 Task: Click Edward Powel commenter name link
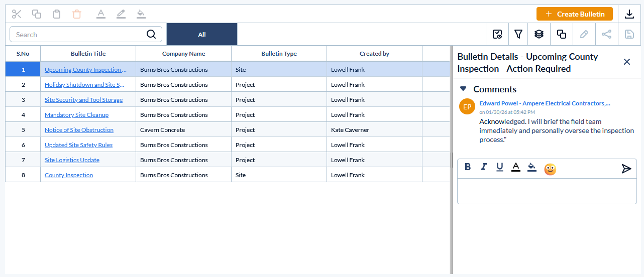coord(545,103)
